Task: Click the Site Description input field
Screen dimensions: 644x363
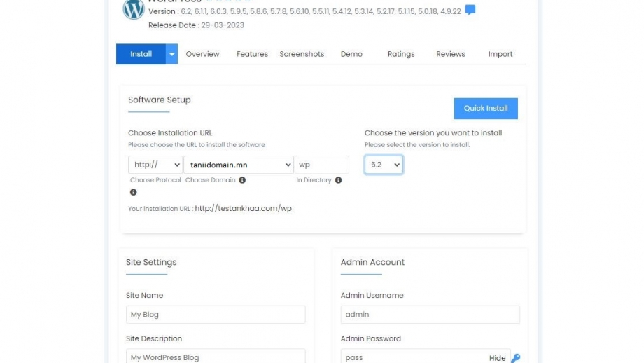Action: tap(216, 356)
